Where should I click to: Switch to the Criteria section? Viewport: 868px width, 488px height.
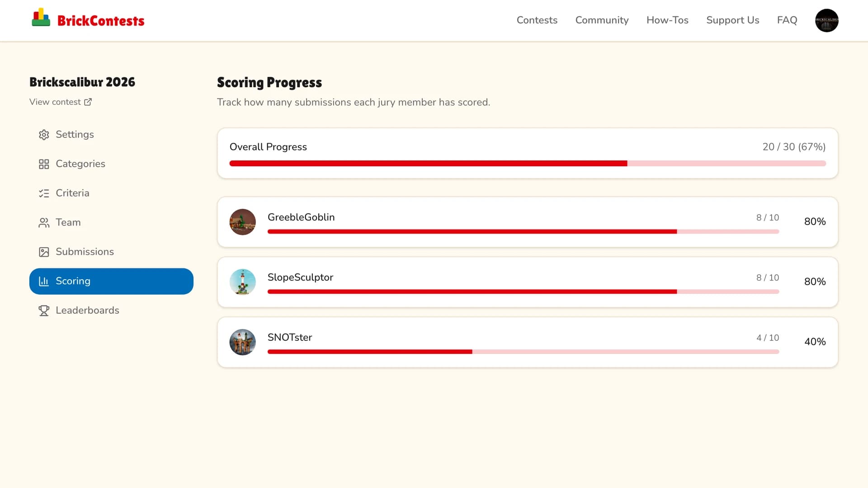click(x=111, y=193)
